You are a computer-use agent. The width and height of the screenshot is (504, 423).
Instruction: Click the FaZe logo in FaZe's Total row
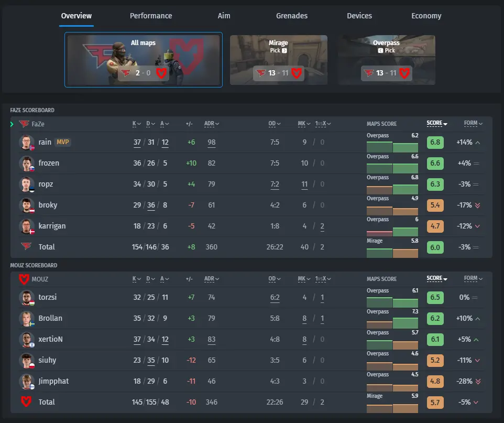point(26,246)
